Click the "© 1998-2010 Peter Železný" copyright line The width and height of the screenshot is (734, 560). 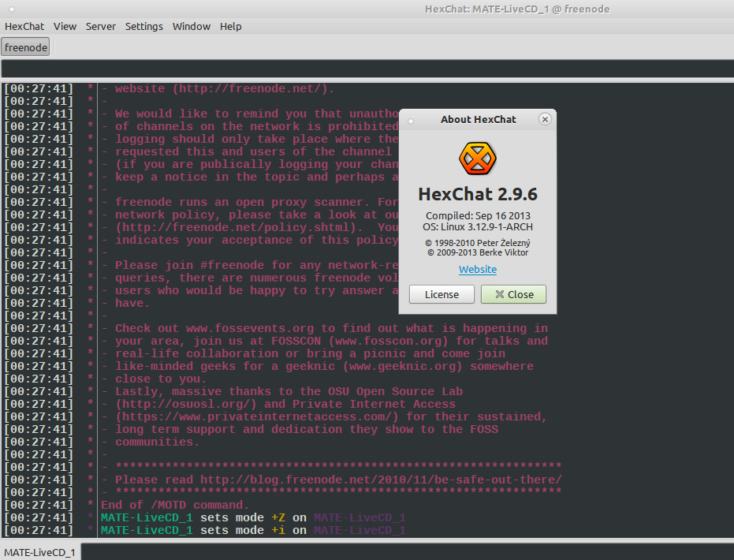(478, 243)
